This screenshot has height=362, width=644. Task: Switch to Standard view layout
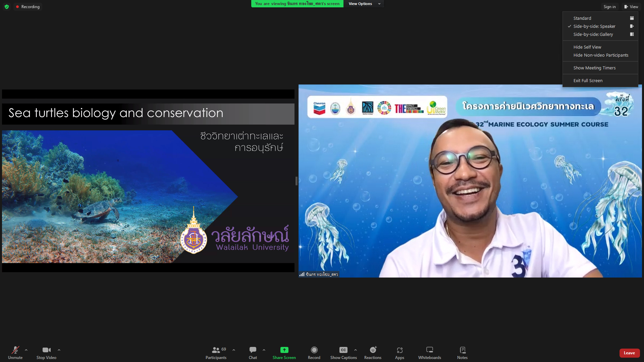(582, 18)
